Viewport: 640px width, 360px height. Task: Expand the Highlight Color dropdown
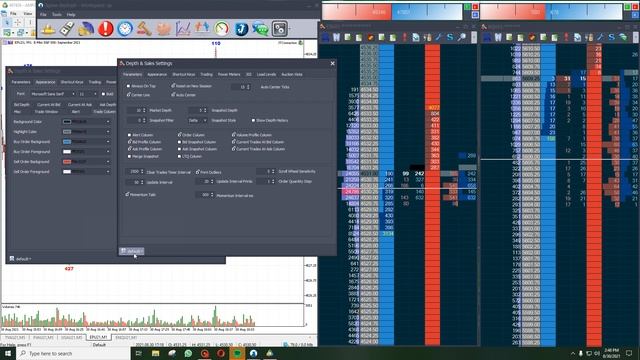pos(108,132)
